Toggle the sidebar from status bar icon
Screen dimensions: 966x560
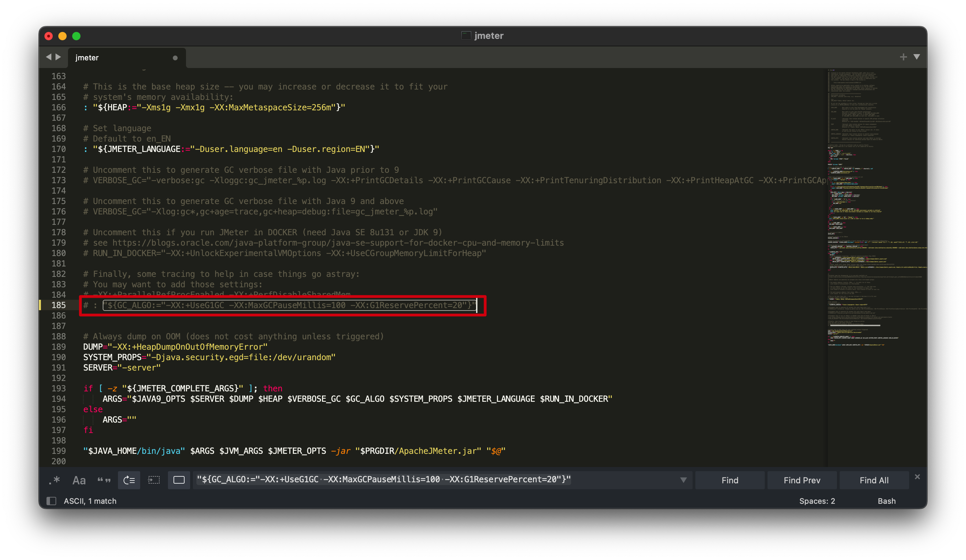[x=51, y=501]
